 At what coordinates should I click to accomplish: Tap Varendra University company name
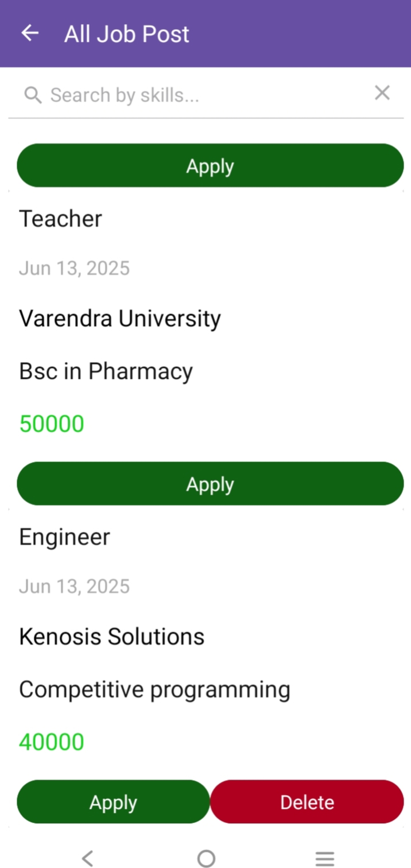(120, 319)
